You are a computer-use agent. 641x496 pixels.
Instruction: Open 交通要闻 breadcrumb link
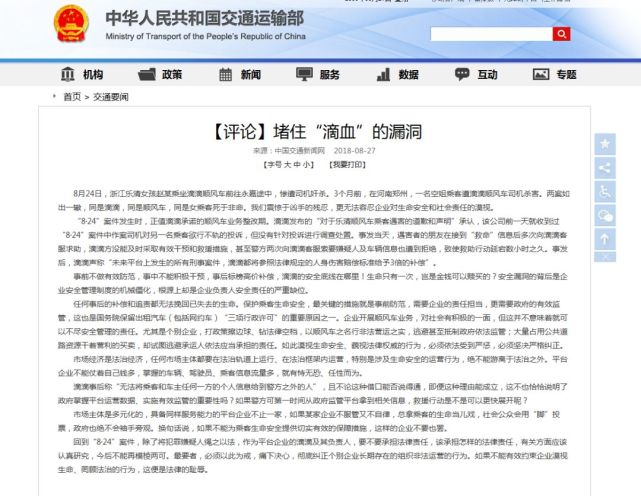pos(108,97)
